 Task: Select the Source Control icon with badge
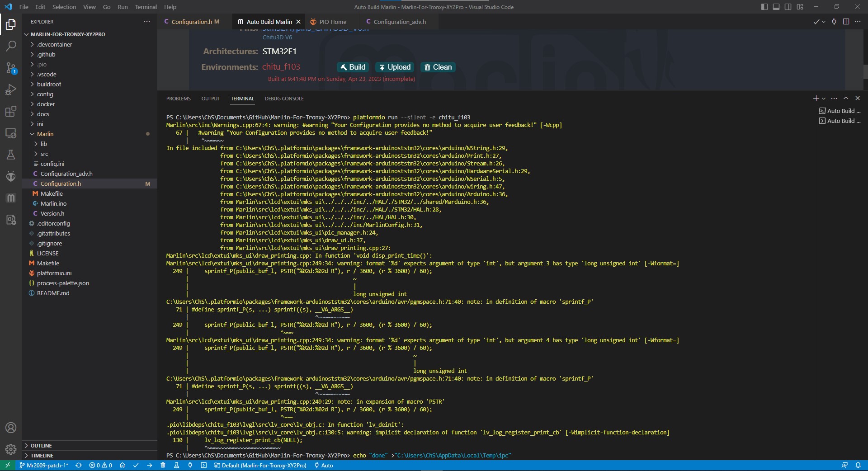click(11, 68)
